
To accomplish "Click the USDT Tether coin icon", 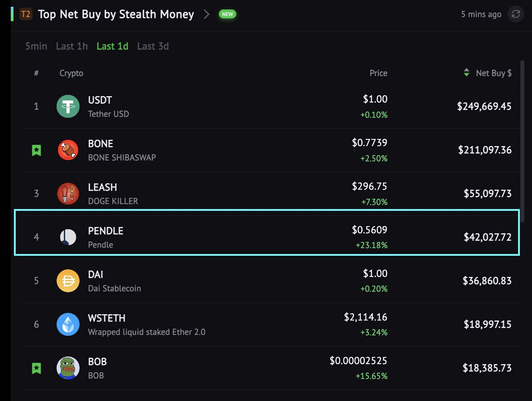I will pos(67,106).
